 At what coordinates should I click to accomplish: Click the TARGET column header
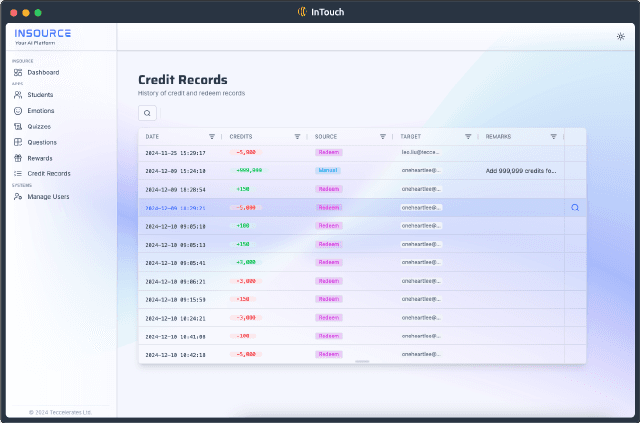click(x=411, y=136)
